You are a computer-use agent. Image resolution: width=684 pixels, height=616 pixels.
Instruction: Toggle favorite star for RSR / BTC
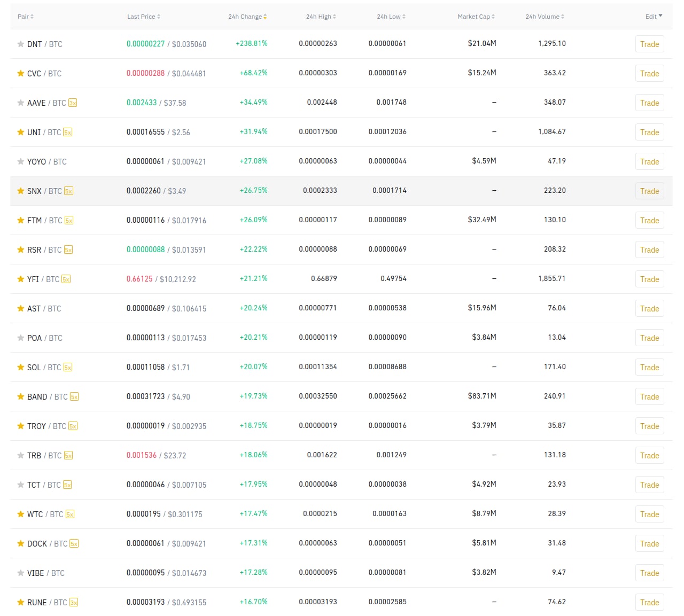click(21, 249)
